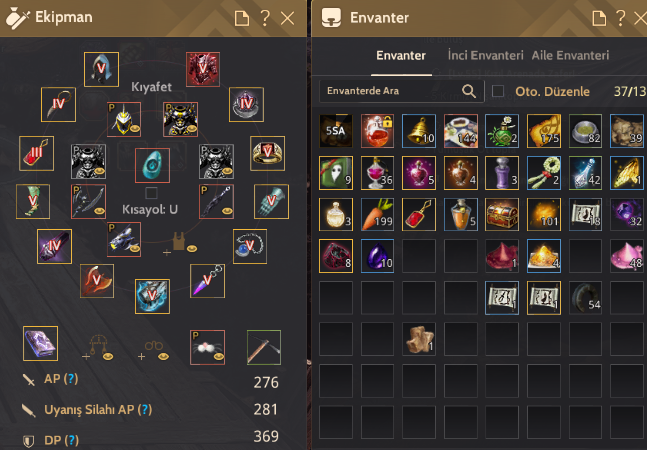647x450 pixels.
Task: Toggle eye visibility on cat whiskers slot
Action: 218,357
